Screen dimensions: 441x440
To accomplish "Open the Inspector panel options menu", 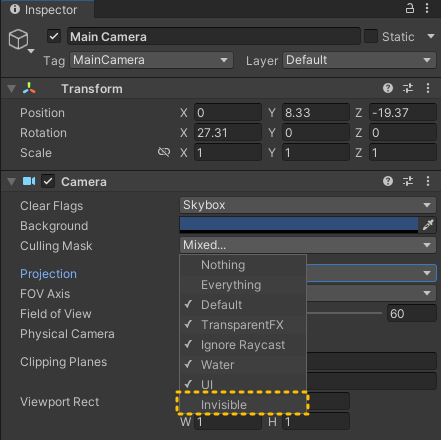I will pyautogui.click(x=427, y=8).
